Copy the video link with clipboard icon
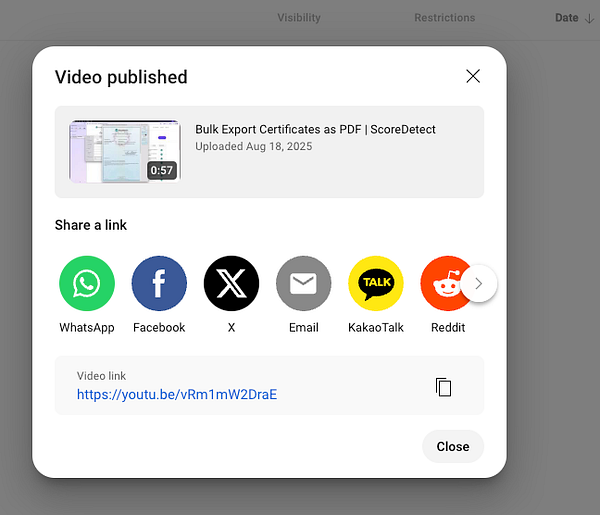This screenshot has height=515, width=600. (x=443, y=387)
